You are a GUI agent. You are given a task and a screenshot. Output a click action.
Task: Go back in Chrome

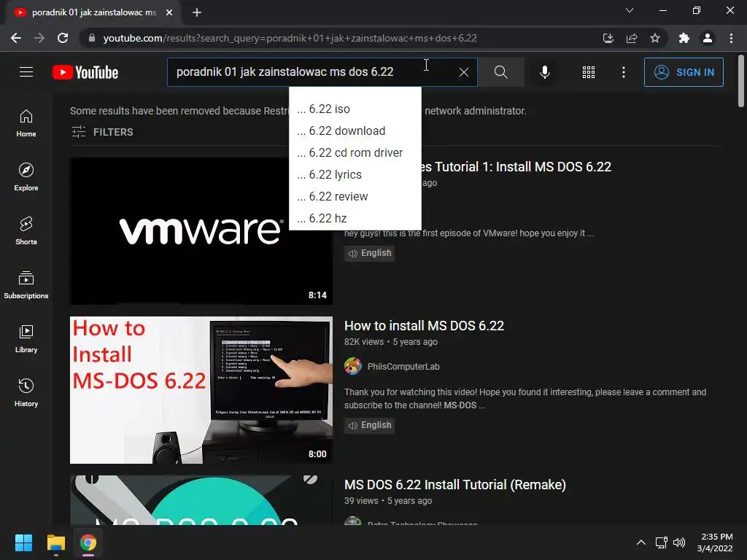[x=16, y=38]
